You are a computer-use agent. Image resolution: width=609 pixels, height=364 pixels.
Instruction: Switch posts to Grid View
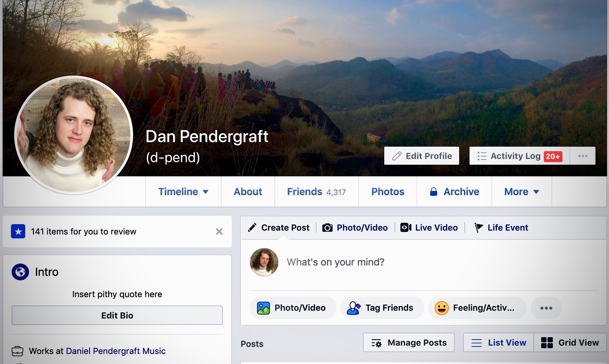(x=570, y=342)
